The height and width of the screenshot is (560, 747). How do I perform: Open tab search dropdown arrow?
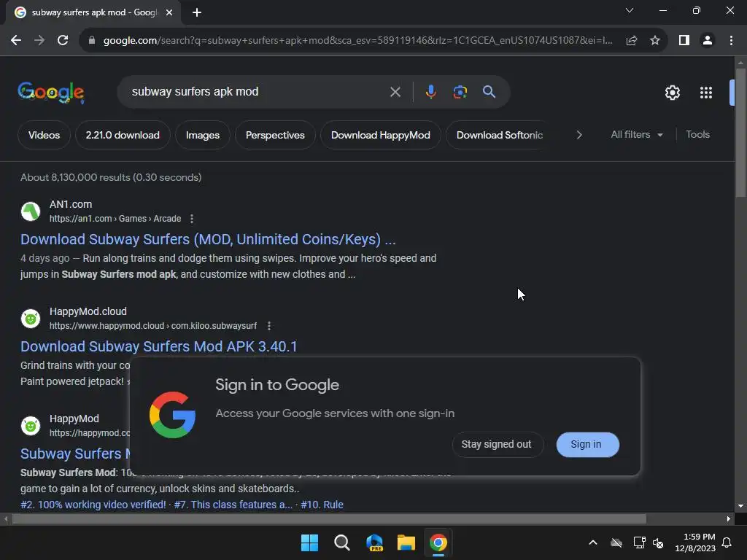click(630, 10)
